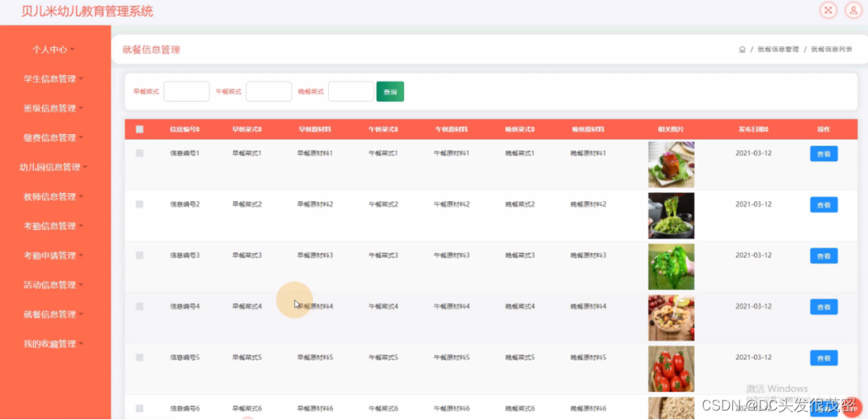Sort by 午餐菜式 column header arrows
The width and height of the screenshot is (868, 420).
[396, 129]
